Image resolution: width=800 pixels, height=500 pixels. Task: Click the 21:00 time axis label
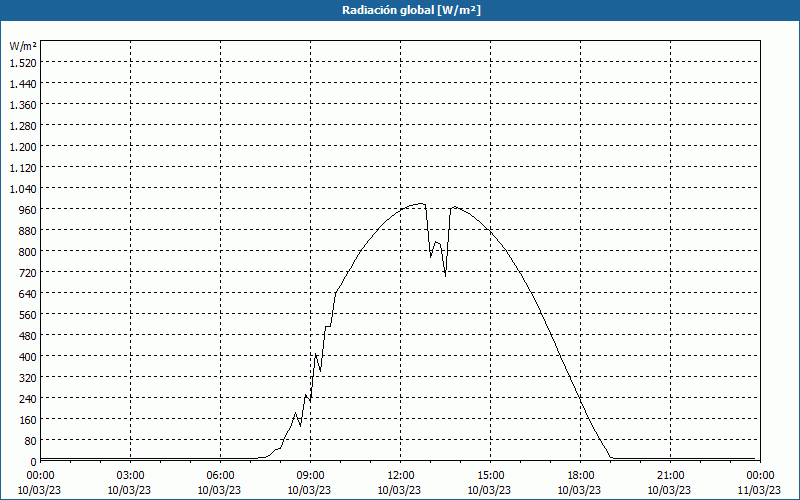(670, 476)
